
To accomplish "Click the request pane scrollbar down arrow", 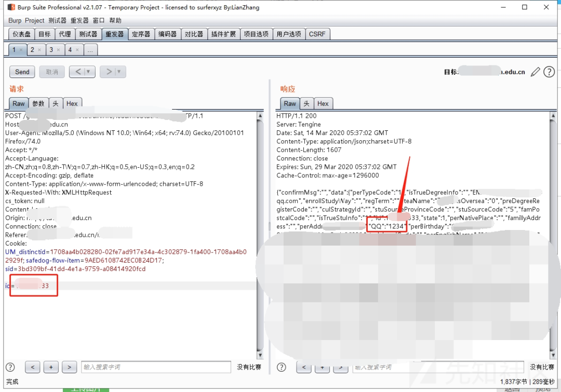I will pos(260,355).
